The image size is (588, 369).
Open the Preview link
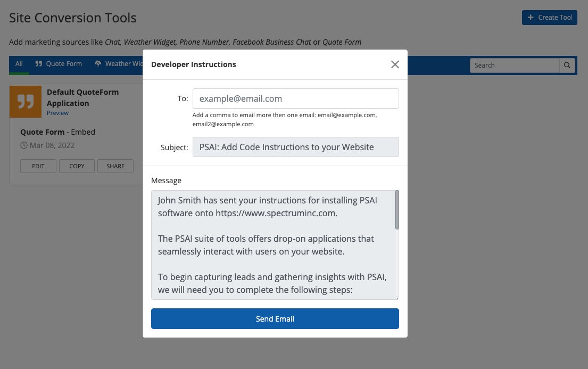click(x=57, y=113)
